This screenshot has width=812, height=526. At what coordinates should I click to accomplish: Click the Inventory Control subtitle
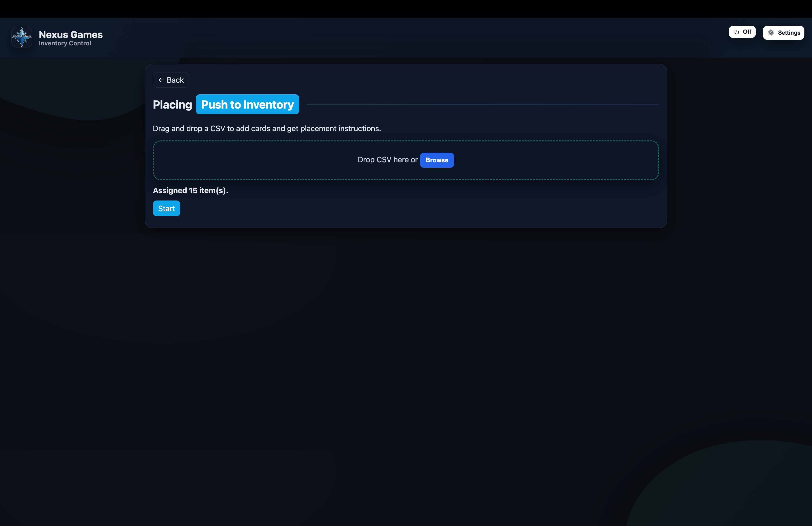[65, 43]
